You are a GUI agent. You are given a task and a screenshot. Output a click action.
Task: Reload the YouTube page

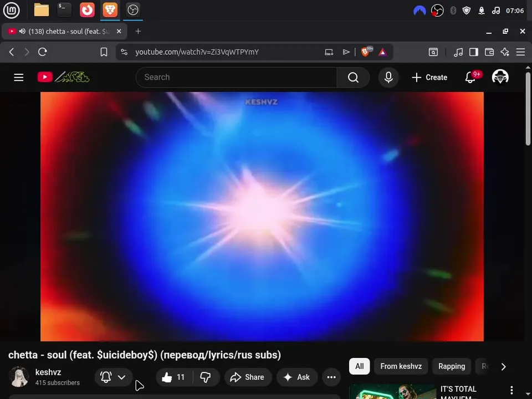pyautogui.click(x=43, y=52)
